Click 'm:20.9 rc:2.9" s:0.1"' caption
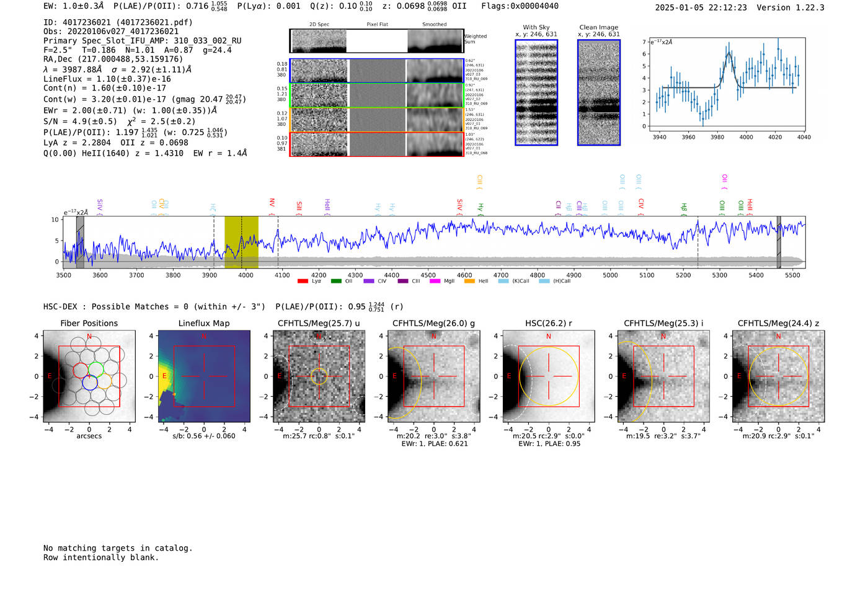This screenshot has height=591, width=868. click(x=779, y=436)
